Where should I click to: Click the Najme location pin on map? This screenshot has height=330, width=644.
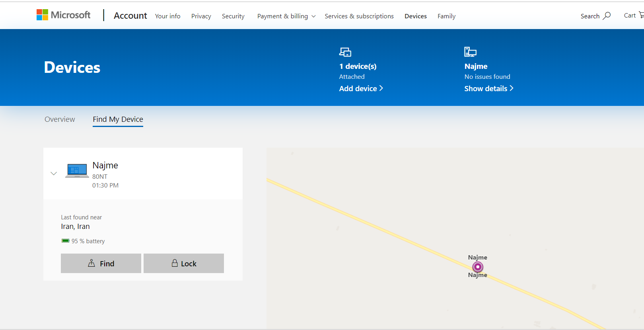478,267
